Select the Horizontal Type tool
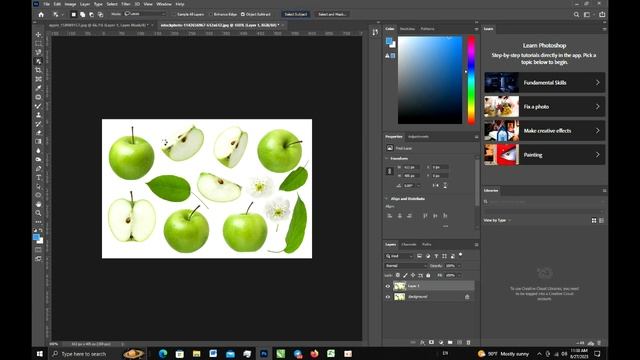Viewport: 640px width, 360px height. tap(38, 178)
